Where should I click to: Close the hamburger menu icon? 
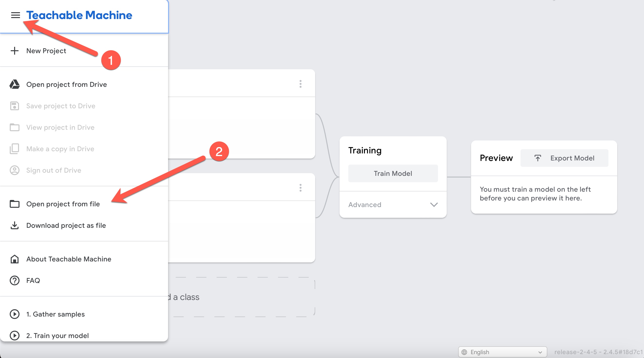coord(16,15)
